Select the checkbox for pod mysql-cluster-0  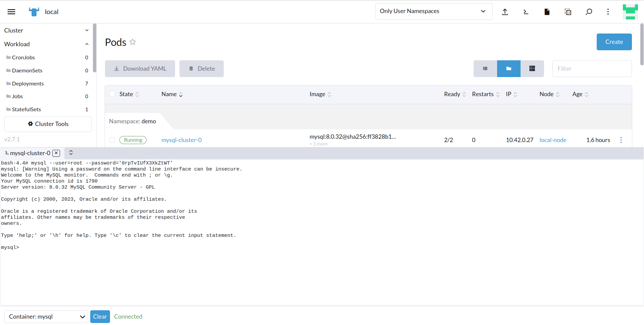tap(112, 140)
